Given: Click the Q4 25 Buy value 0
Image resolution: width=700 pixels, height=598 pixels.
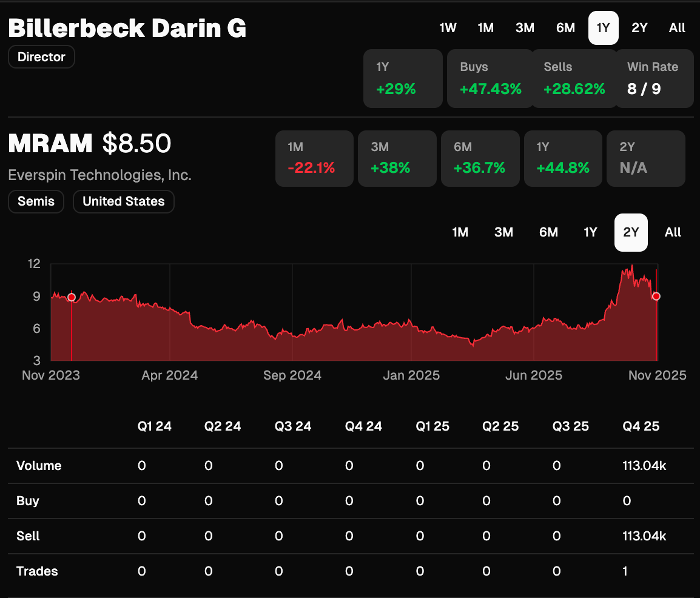Looking at the screenshot, I should [627, 501].
